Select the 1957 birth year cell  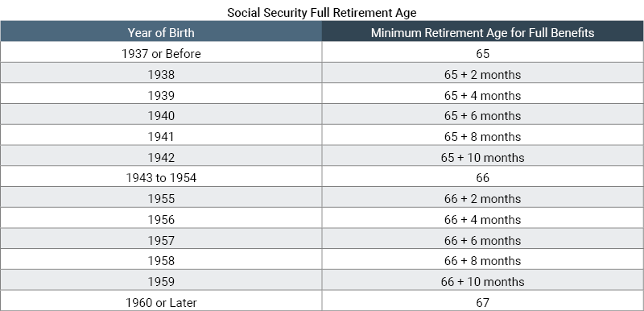point(161,240)
